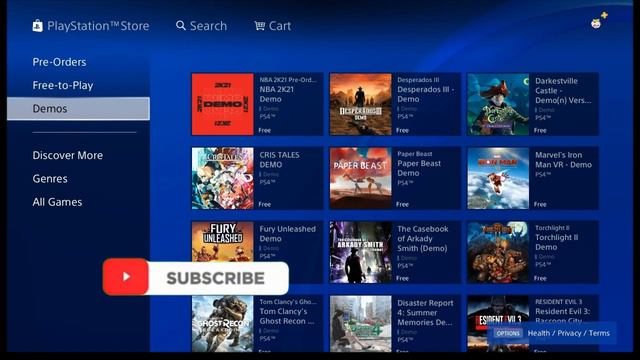This screenshot has height=360, width=640.
Task: Open Discover More in the sidebar
Action: click(x=68, y=155)
